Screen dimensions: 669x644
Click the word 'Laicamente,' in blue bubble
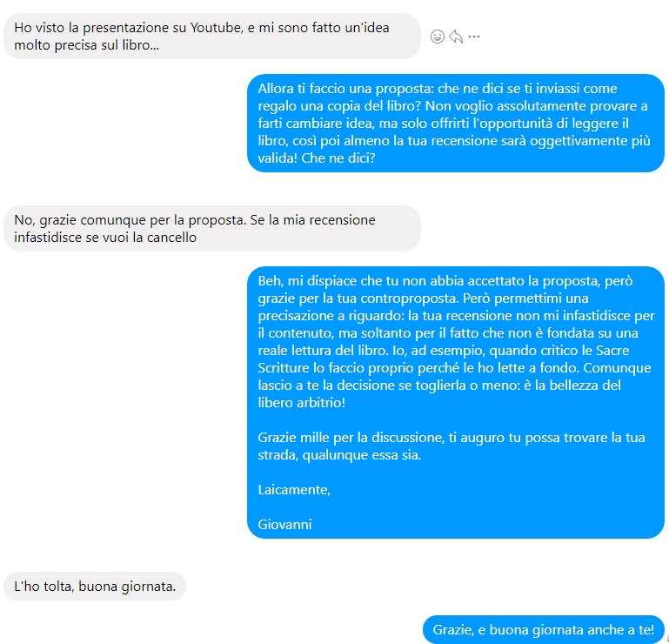[294, 489]
